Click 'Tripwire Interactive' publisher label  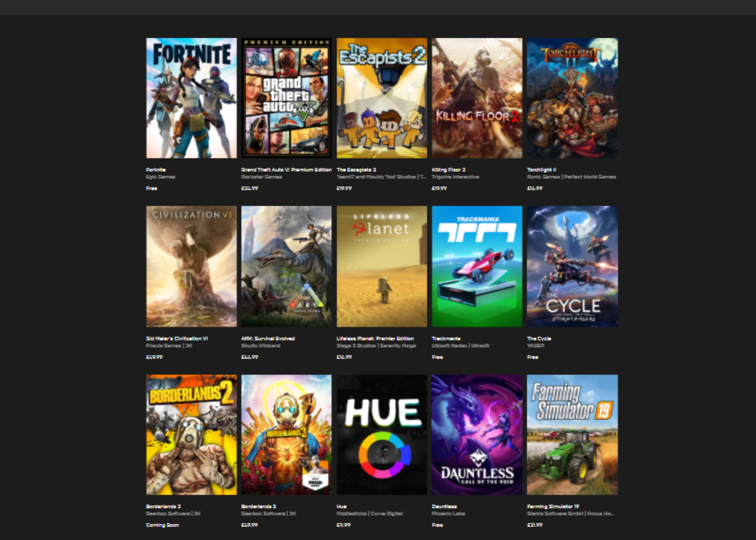coord(455,177)
